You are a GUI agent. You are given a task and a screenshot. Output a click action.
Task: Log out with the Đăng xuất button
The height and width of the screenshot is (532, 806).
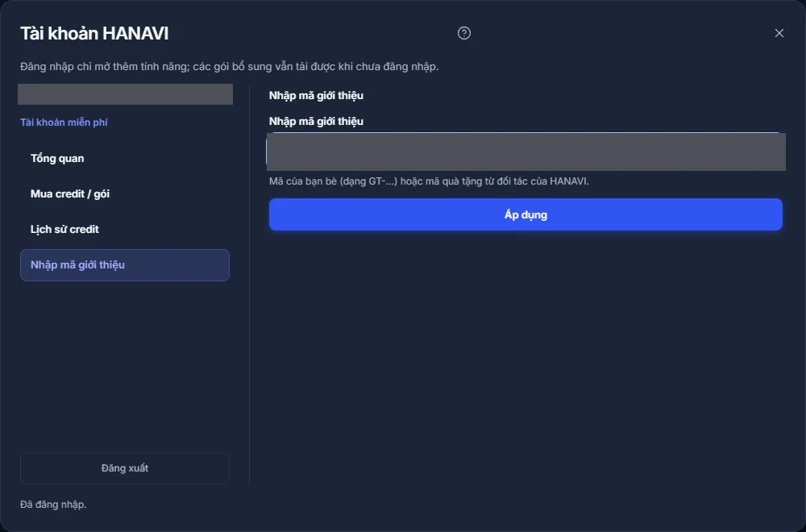pyautogui.click(x=124, y=468)
